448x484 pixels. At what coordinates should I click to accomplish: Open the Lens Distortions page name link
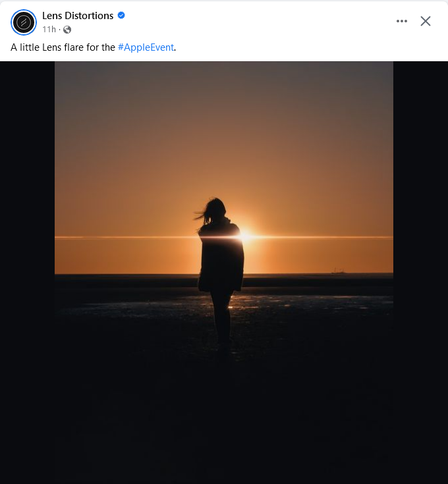coord(78,16)
